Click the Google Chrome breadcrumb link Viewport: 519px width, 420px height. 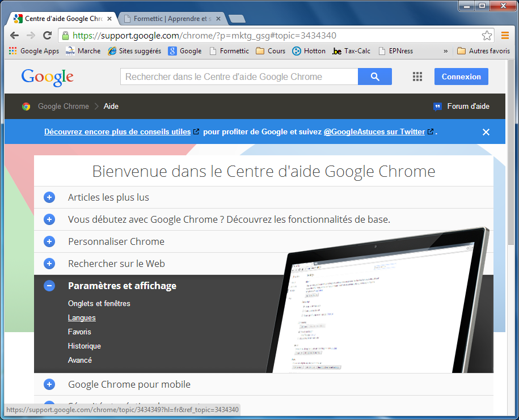click(x=64, y=106)
